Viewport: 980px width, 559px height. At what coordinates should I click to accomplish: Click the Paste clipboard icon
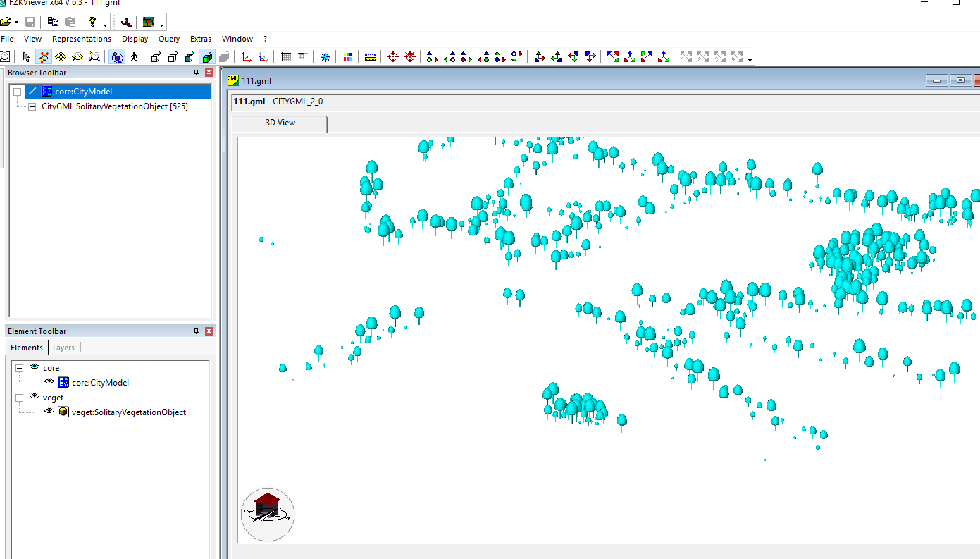70,22
